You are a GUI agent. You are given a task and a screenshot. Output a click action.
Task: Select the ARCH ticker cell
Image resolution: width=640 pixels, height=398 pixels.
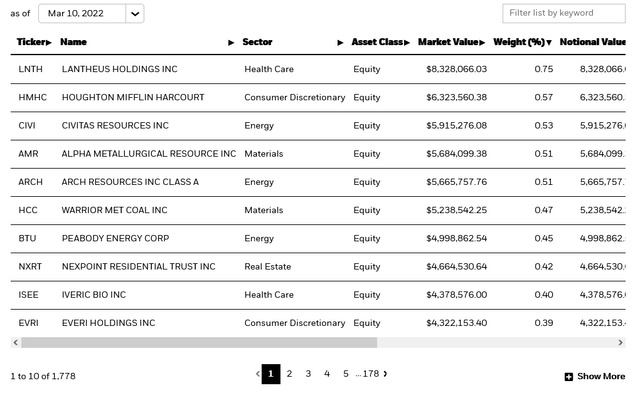(x=31, y=182)
